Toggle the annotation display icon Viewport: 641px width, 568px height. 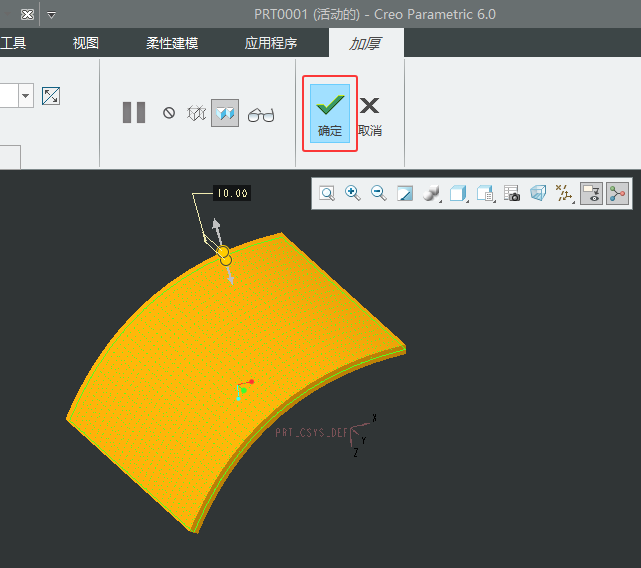[x=591, y=193]
